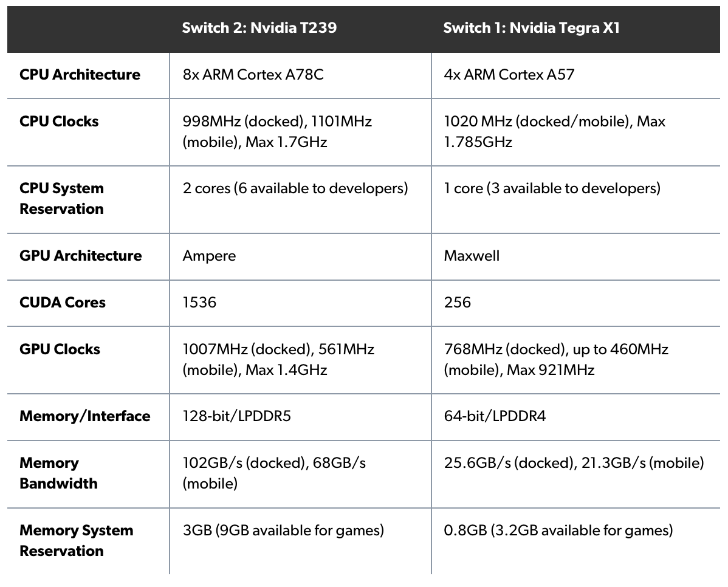The image size is (728, 587).
Task: Click the "Switch 2: Nvidia T239" column header
Action: pyautogui.click(x=259, y=29)
